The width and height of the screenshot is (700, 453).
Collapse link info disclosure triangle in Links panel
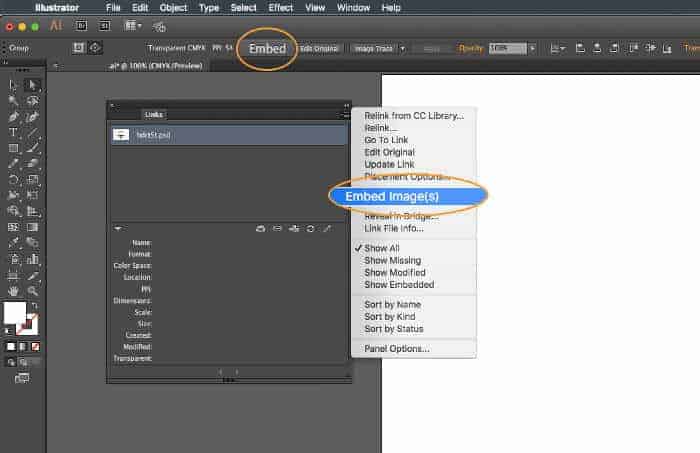[x=117, y=229]
